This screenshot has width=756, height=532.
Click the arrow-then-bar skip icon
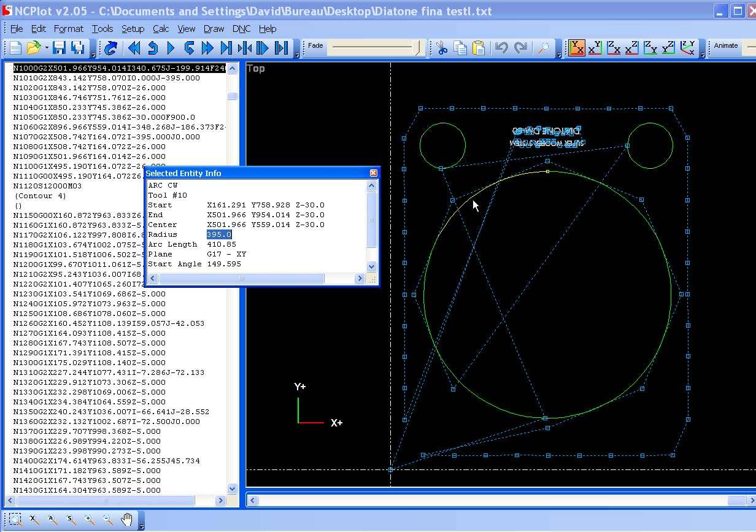[x=226, y=48]
